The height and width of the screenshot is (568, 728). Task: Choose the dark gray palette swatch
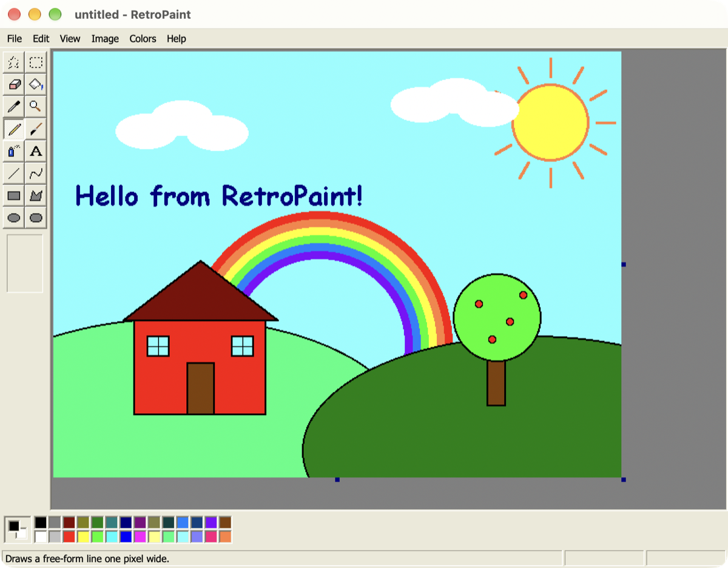pyautogui.click(x=55, y=522)
